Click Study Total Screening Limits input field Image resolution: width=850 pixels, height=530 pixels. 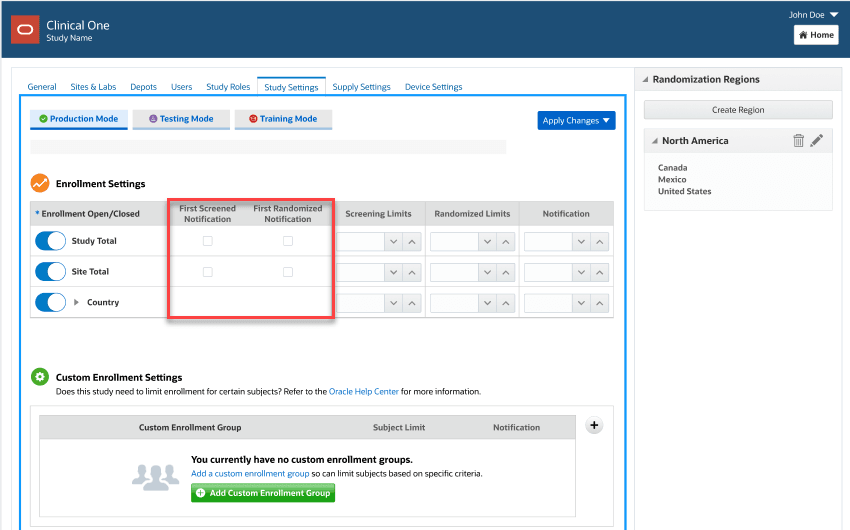[x=360, y=242]
